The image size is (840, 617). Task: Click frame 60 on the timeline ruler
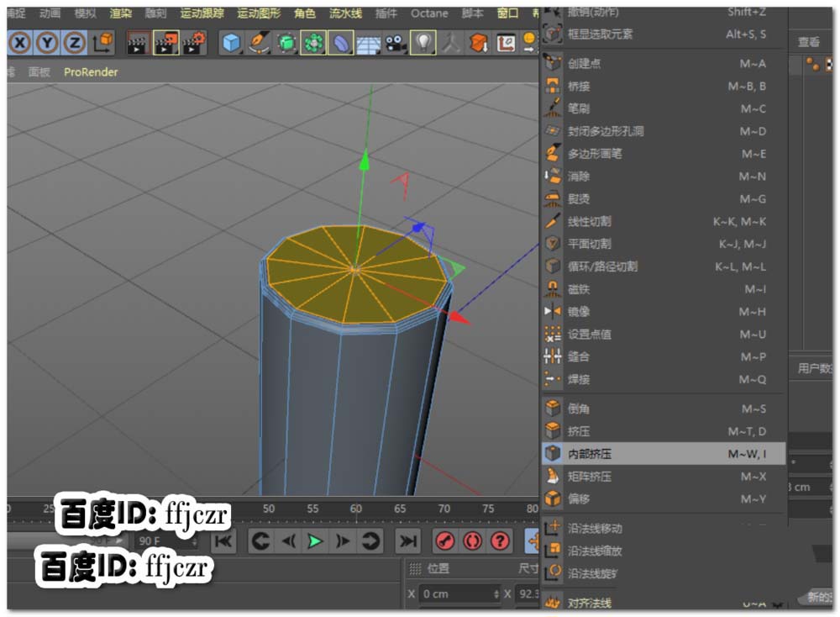355,509
